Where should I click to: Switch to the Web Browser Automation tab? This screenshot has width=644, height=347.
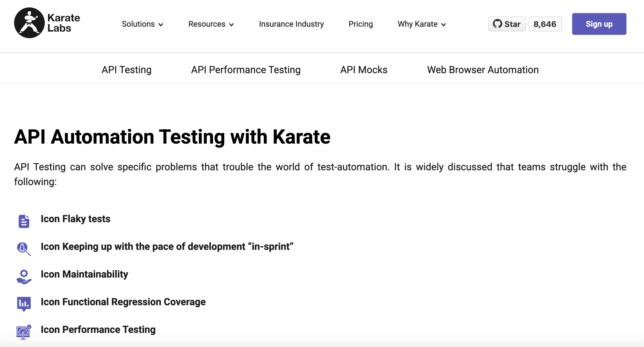(483, 70)
